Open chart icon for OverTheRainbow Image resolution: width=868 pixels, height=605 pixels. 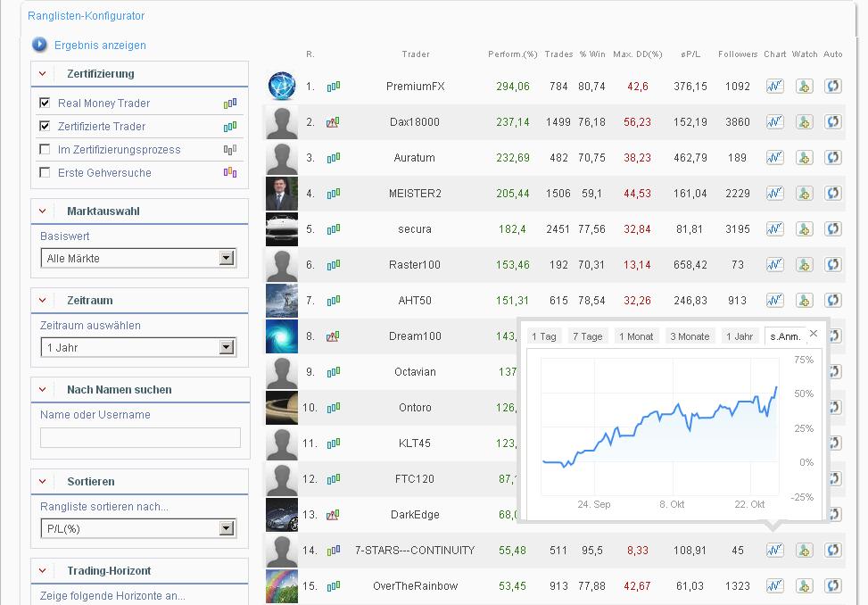click(x=774, y=586)
